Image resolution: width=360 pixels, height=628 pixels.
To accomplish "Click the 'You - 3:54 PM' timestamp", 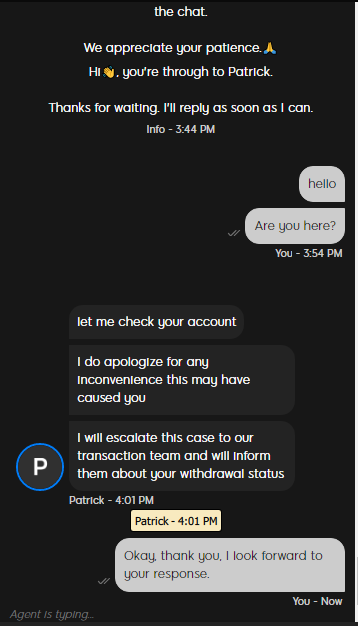I will point(309,253).
